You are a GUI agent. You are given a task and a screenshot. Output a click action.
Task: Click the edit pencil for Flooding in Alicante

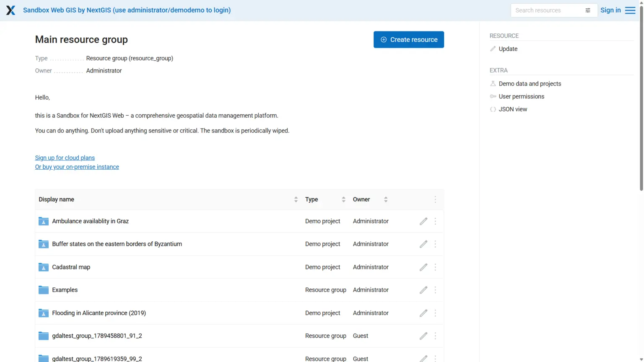click(423, 313)
